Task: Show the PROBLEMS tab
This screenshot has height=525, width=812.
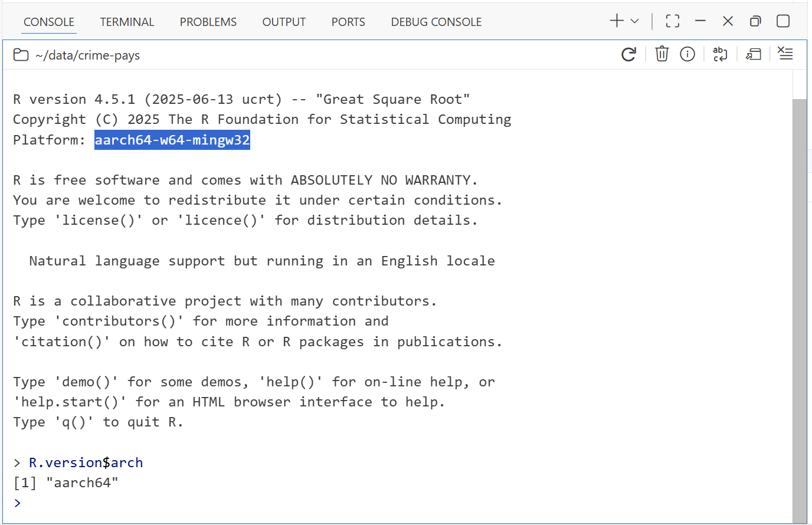Action: 208,22
